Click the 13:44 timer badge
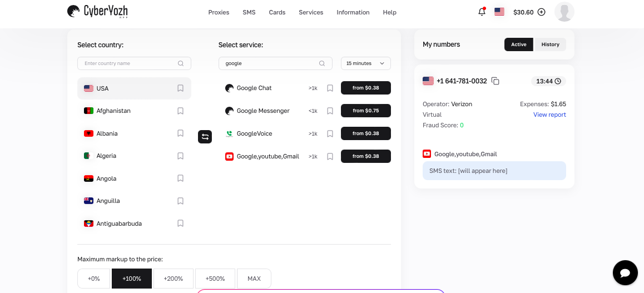 [x=548, y=81]
